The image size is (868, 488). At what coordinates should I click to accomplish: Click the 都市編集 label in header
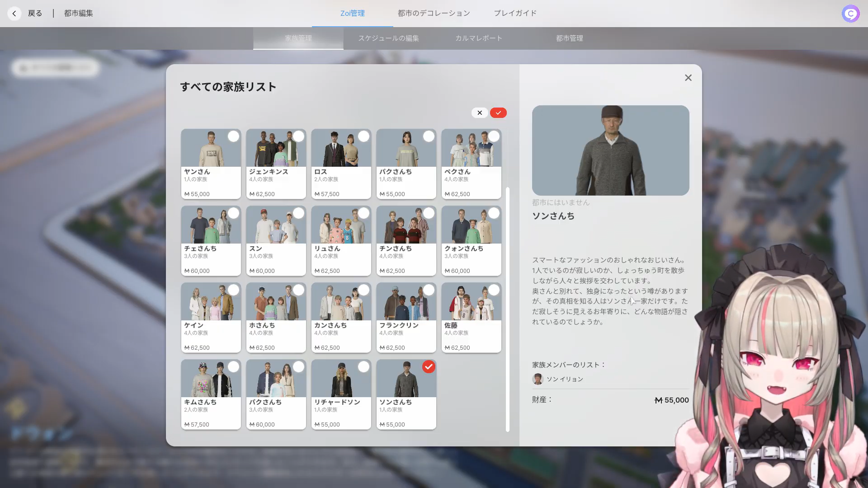[x=79, y=14]
